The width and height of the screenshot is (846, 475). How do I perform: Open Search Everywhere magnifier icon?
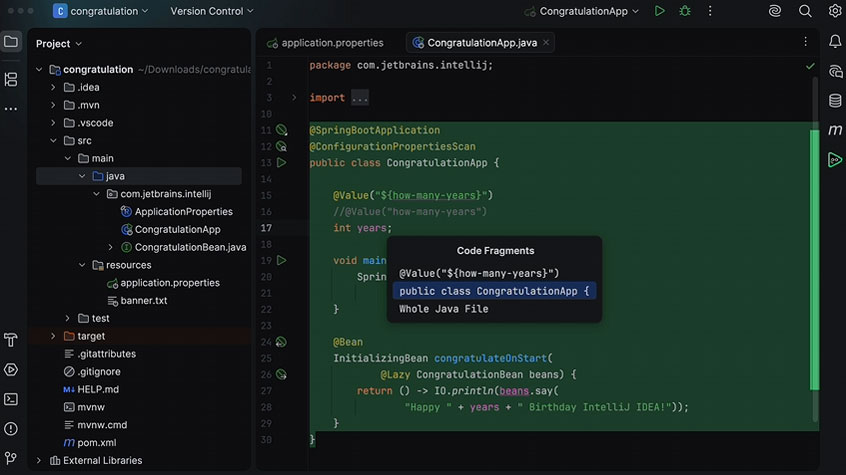[x=805, y=11]
